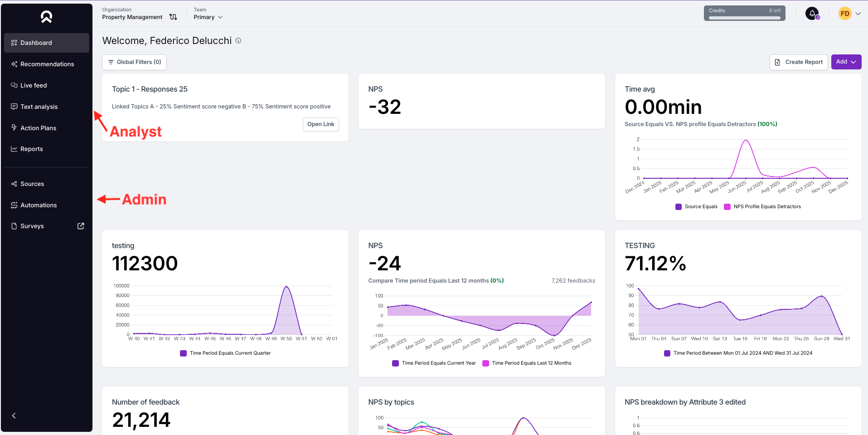Click the 71.12% TESTING value
This screenshot has height=435, width=868.
[655, 264]
